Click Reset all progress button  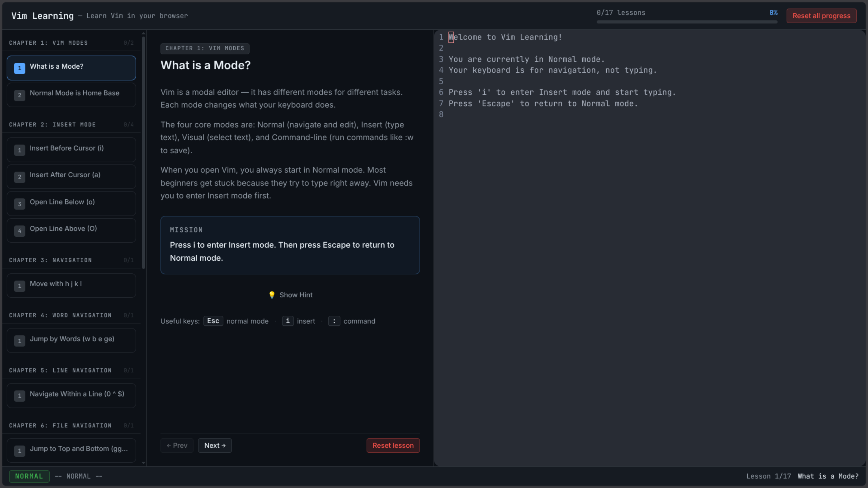821,16
